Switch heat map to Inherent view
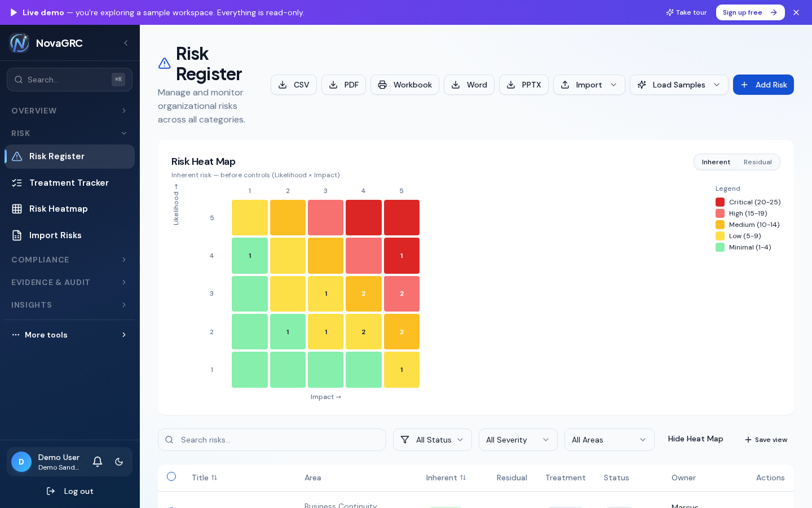Image resolution: width=812 pixels, height=508 pixels. [x=716, y=162]
